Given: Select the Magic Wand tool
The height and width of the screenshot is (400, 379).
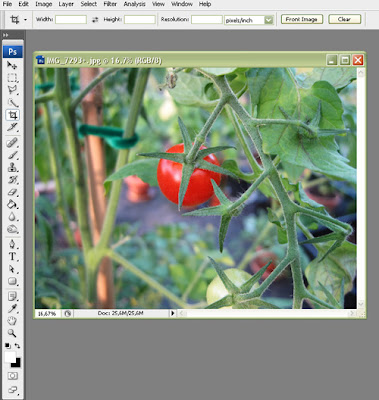Looking at the screenshot, I should (13, 103).
